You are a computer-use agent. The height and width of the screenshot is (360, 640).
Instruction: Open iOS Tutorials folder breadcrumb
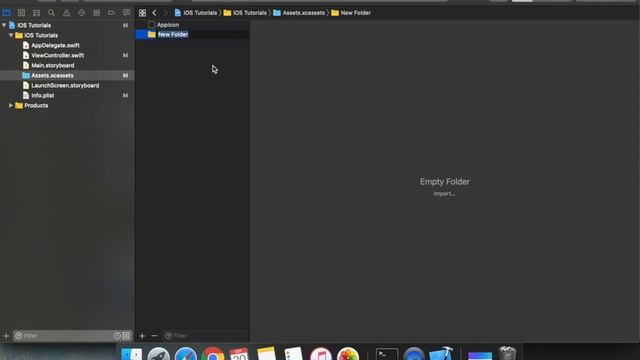pyautogui.click(x=245, y=13)
